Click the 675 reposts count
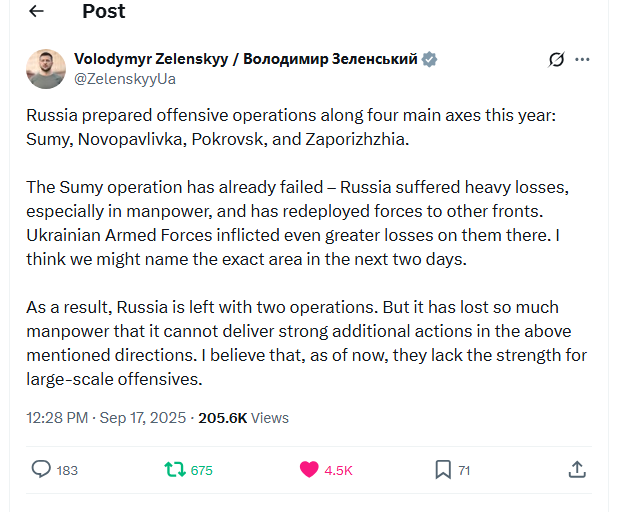This screenshot has width=626, height=512. 201,470
